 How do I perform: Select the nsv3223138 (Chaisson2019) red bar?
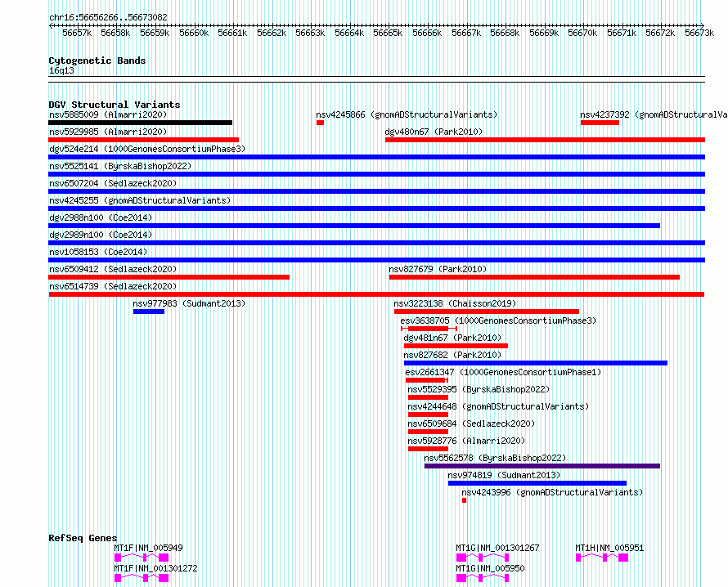tap(487, 311)
